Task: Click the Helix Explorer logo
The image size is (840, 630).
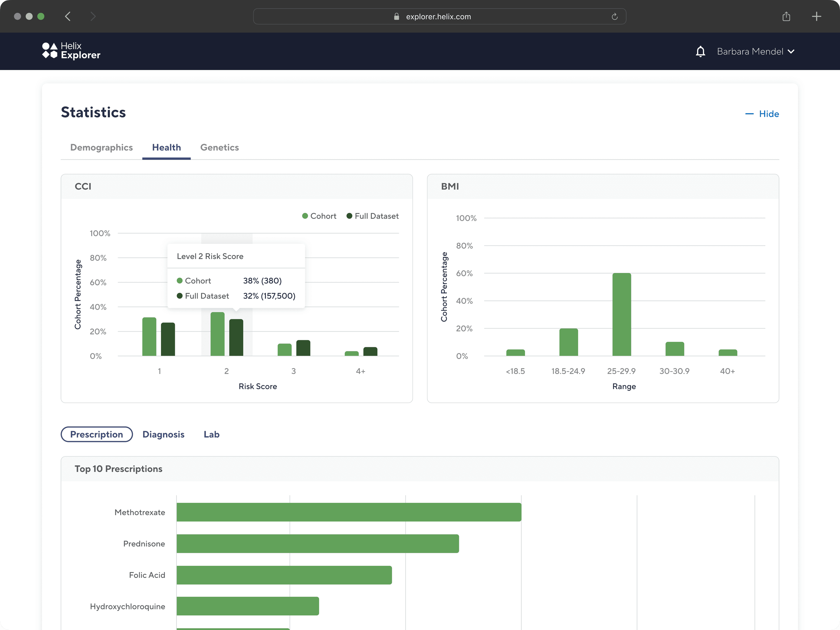Action: [71, 51]
